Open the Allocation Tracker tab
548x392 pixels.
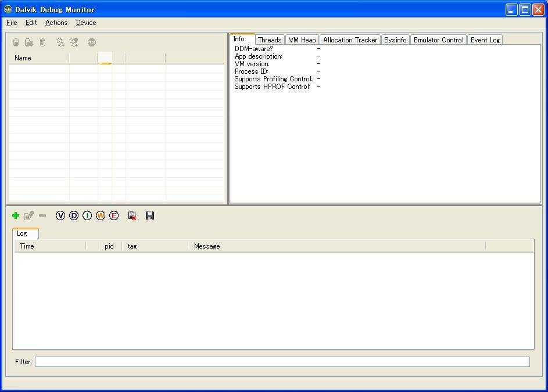[350, 40]
